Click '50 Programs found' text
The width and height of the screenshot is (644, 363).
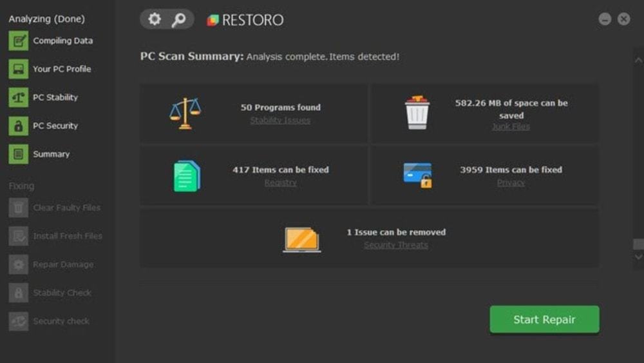[281, 107]
